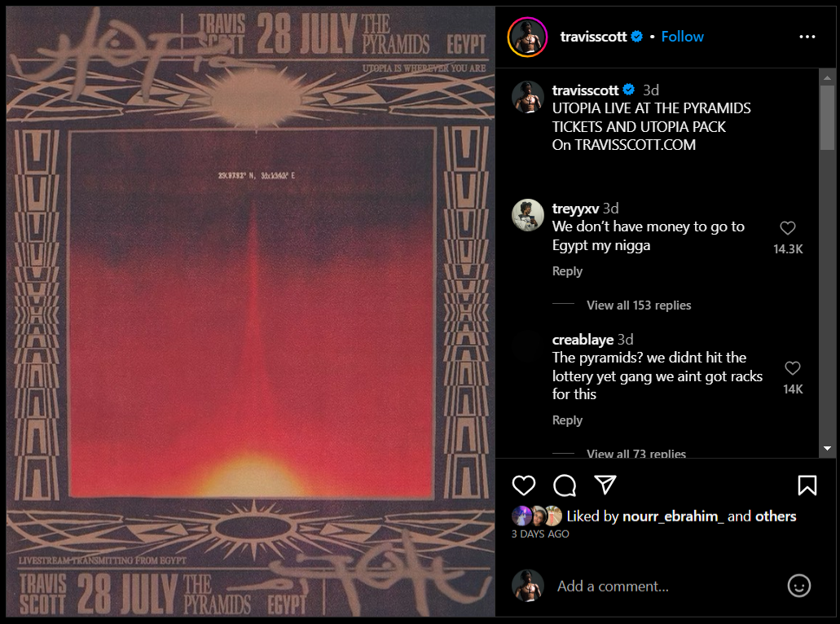
Task: Click treyyxv's profile picture
Action: [528, 215]
